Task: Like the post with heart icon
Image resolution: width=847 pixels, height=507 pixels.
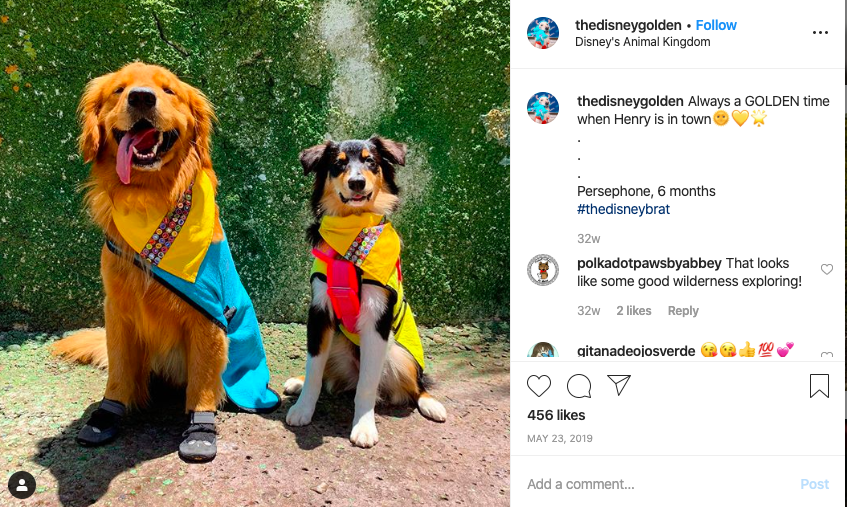Action: pyautogui.click(x=539, y=386)
